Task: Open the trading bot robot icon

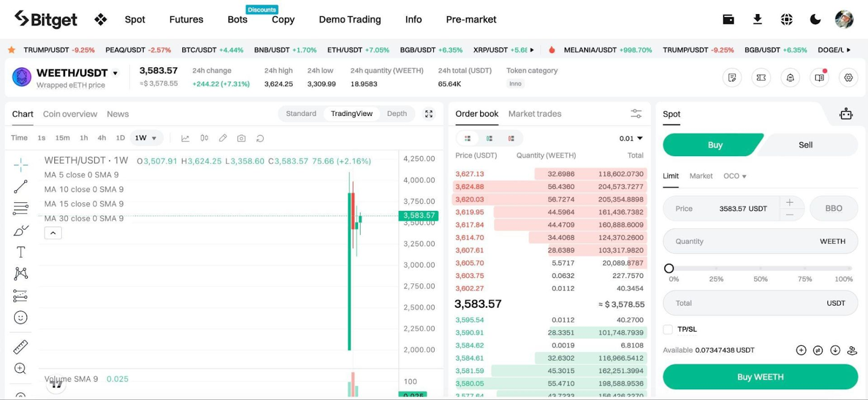Action: pos(846,114)
